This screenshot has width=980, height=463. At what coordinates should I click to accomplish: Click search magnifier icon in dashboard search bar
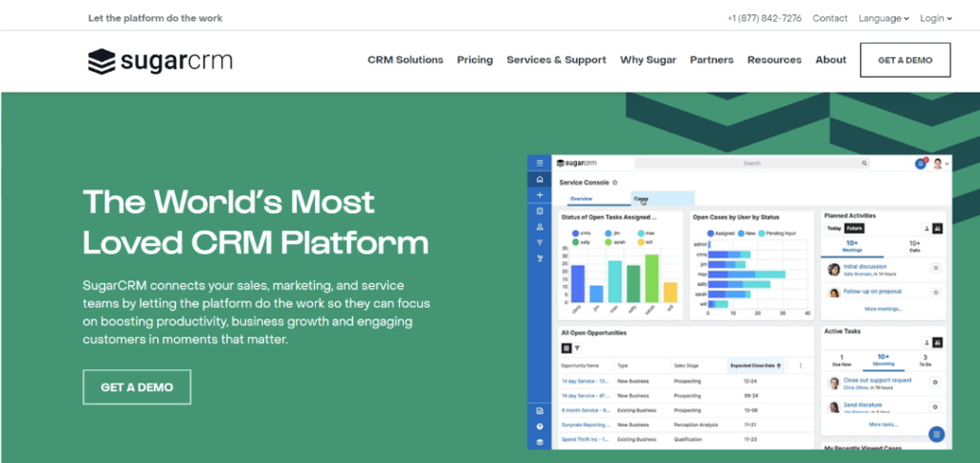(864, 163)
